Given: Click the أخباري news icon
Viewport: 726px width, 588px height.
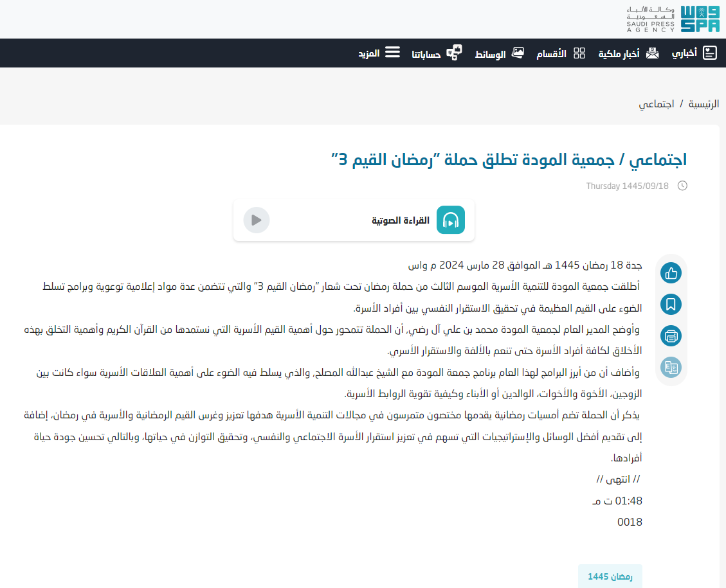Looking at the screenshot, I should pyautogui.click(x=709, y=53).
